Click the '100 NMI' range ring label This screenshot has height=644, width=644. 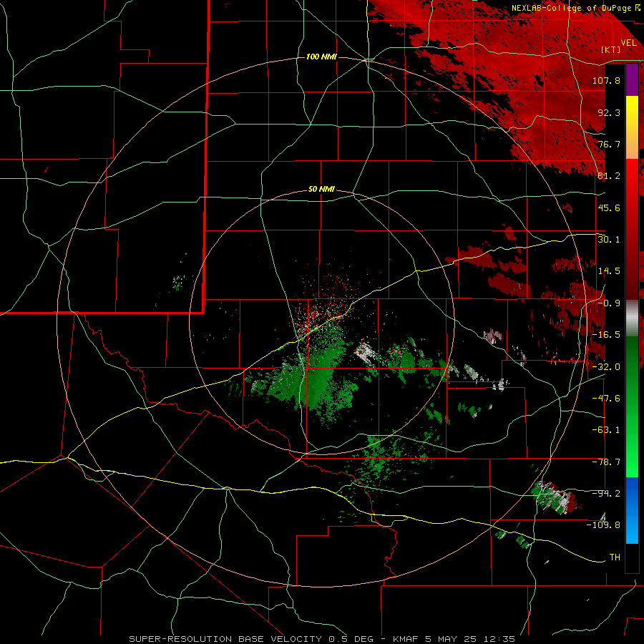click(x=321, y=57)
